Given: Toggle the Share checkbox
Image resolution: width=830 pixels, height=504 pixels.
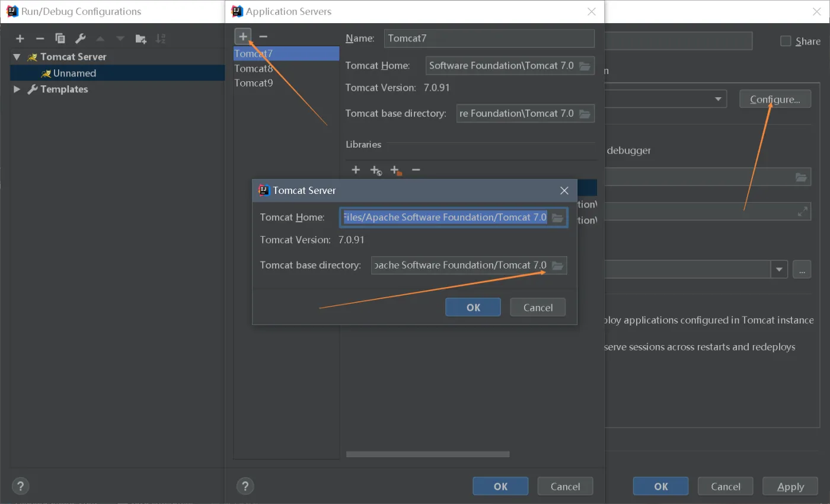Looking at the screenshot, I should click(786, 41).
